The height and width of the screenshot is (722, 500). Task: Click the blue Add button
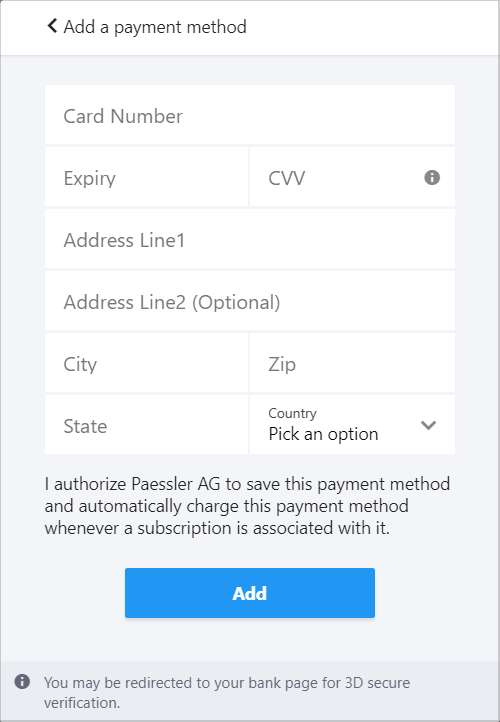pyautogui.click(x=250, y=593)
